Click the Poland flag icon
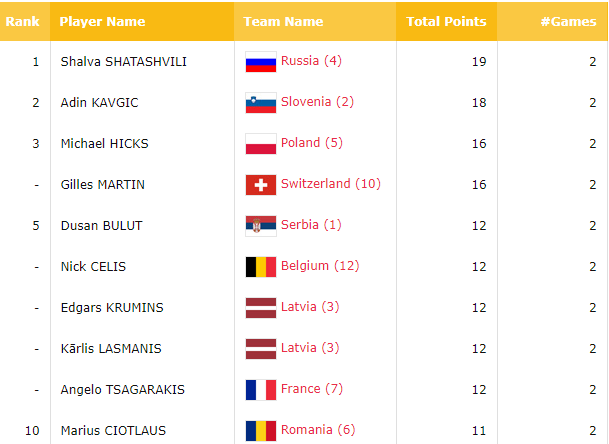Viewport: 609px width, 444px height. tap(261, 144)
